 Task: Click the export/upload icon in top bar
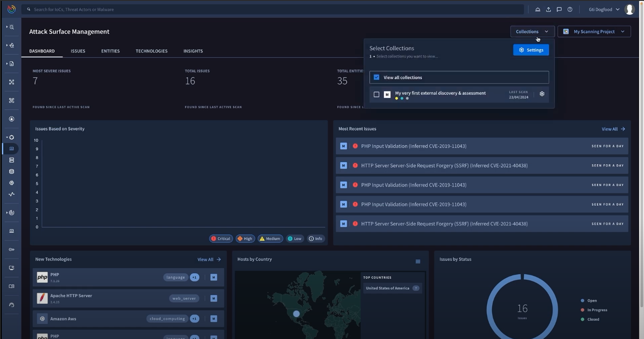tap(548, 9)
